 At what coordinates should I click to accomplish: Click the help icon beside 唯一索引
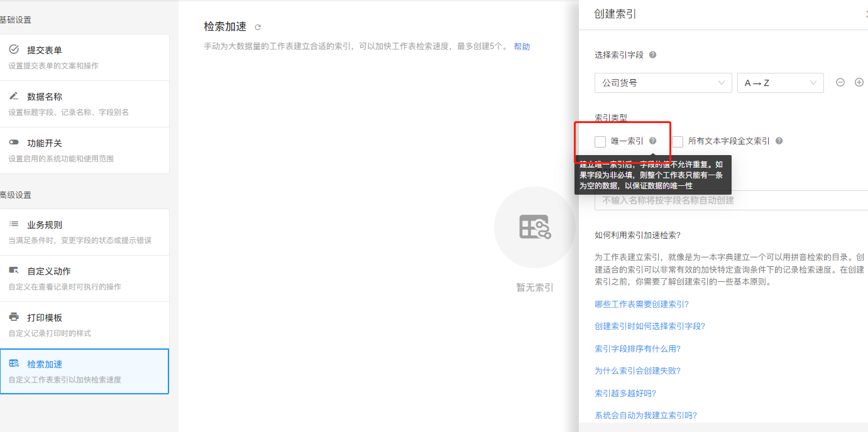coord(653,141)
